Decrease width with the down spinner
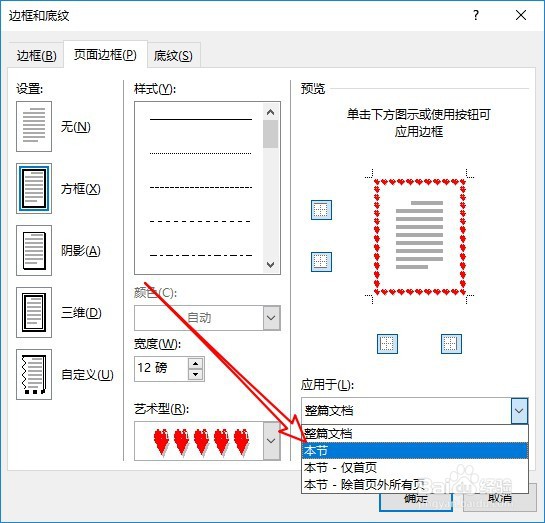 coord(195,374)
